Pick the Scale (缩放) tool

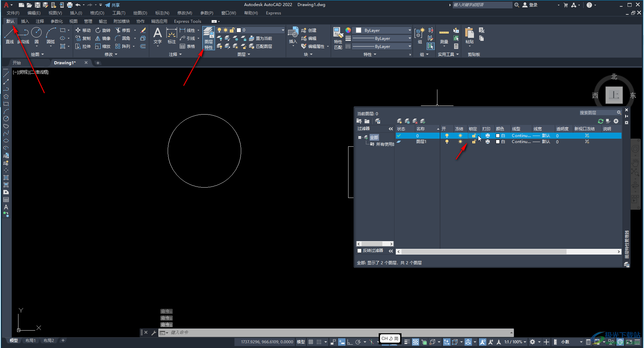coord(103,46)
